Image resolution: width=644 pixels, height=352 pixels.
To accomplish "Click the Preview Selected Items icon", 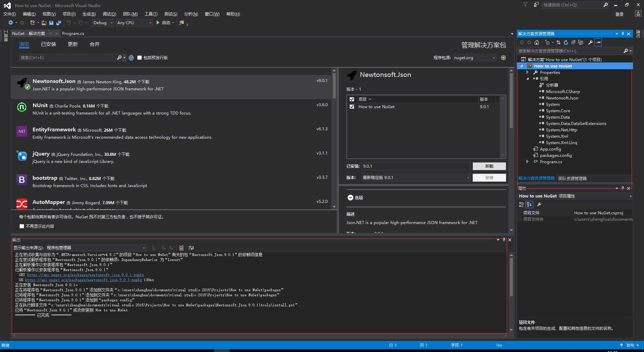I will [598, 42].
